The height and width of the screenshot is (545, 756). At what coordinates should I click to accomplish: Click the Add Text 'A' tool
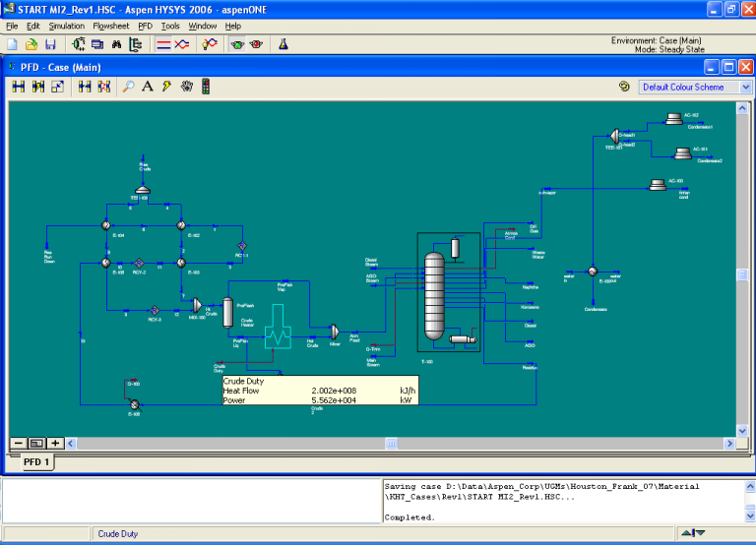tap(148, 87)
